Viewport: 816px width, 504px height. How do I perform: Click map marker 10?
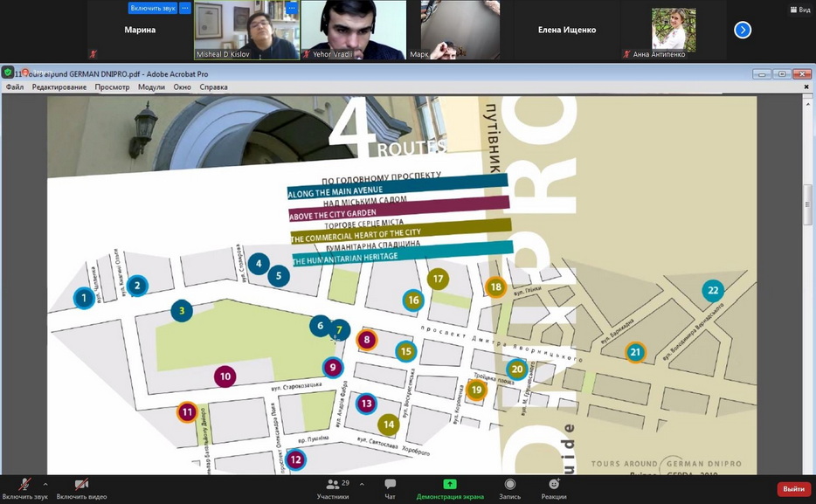[225, 376]
